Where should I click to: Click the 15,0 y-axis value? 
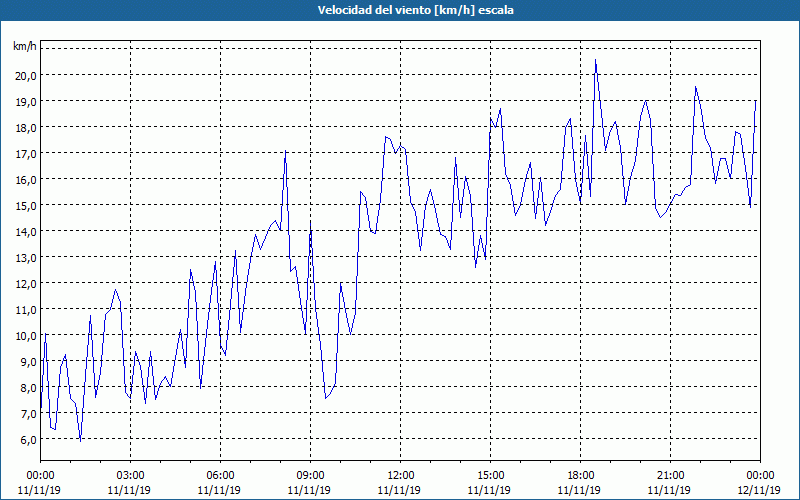pos(26,206)
